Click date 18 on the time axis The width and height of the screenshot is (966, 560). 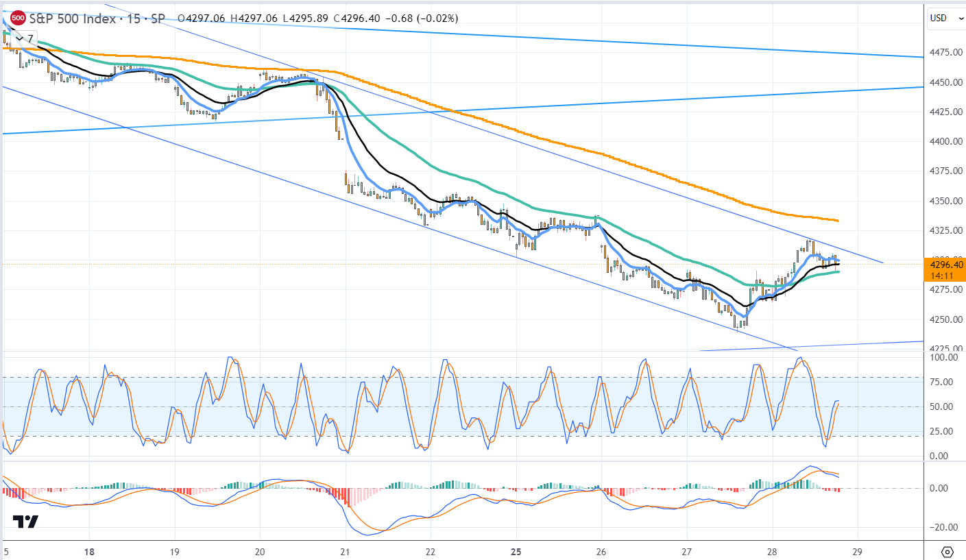click(89, 551)
